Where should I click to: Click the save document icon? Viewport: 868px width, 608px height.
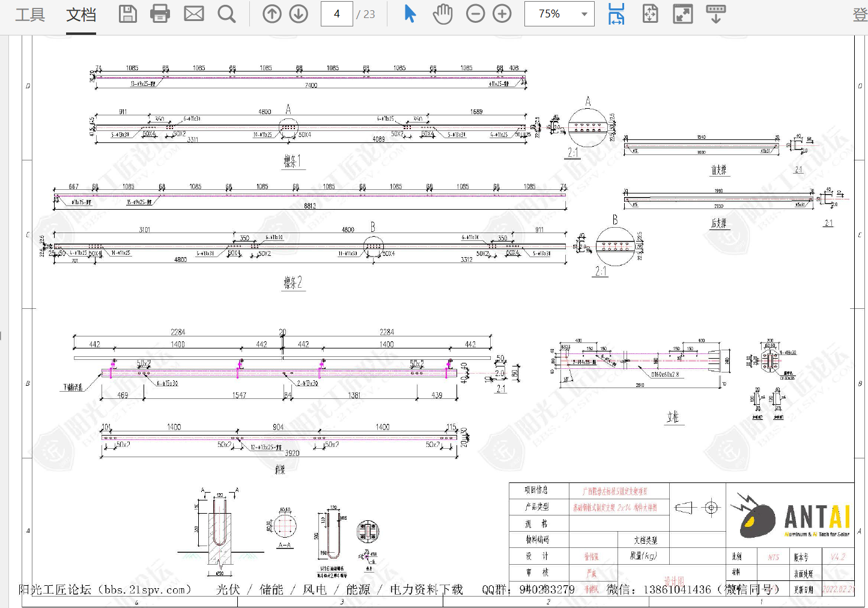pos(127,14)
